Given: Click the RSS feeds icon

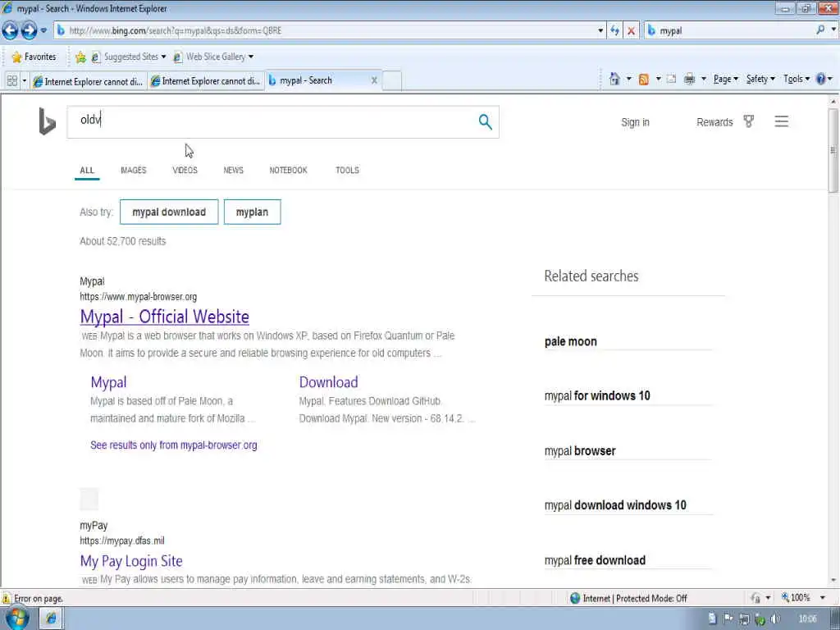Looking at the screenshot, I should pos(644,80).
